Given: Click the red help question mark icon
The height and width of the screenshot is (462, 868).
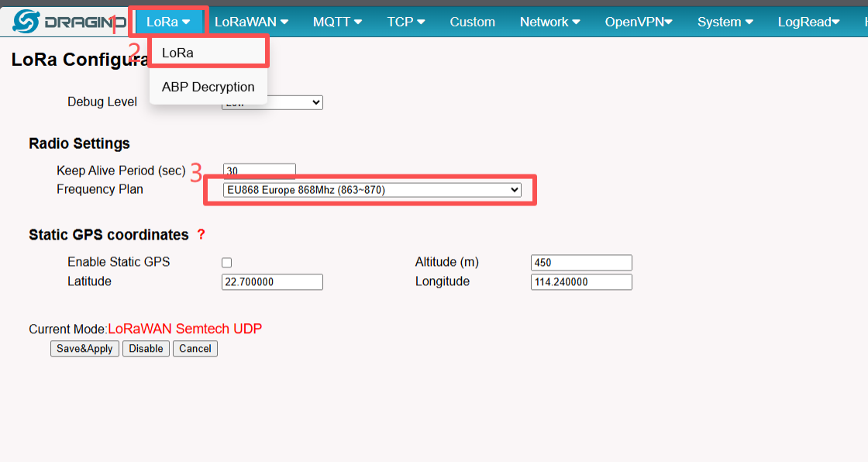Looking at the screenshot, I should tap(201, 234).
